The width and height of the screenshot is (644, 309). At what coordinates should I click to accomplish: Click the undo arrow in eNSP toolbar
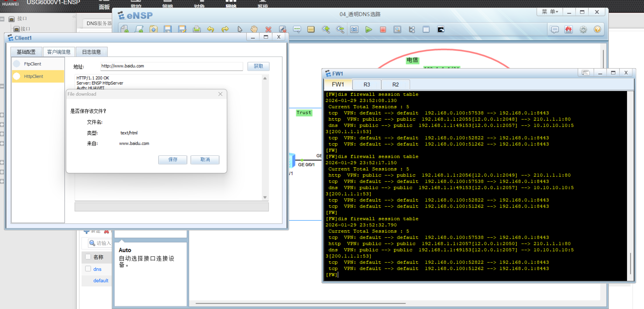211,30
